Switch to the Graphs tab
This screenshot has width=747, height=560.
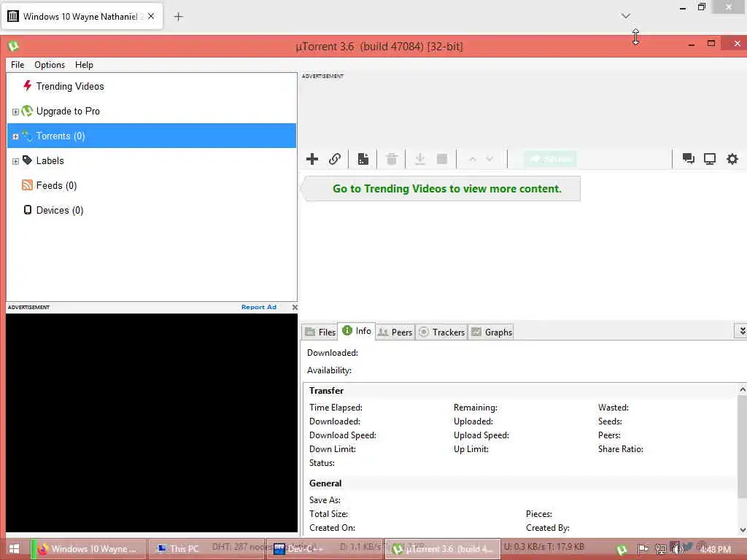[x=492, y=332]
